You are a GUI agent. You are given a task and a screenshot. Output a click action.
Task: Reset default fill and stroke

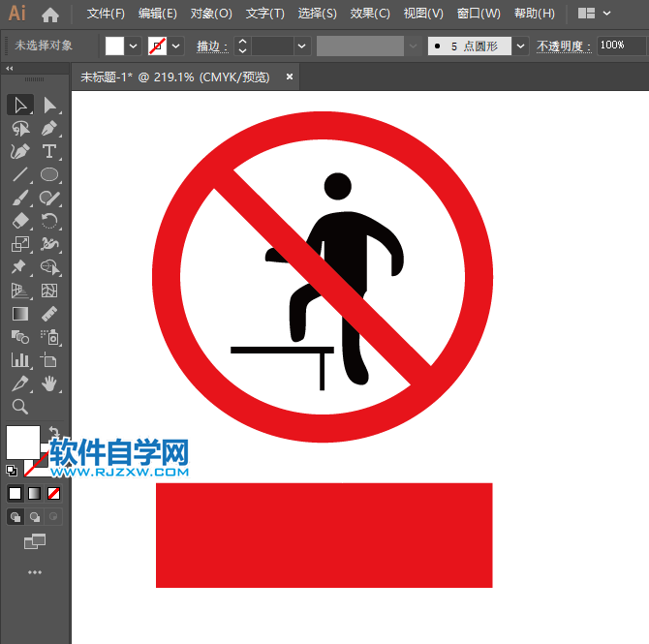(12, 471)
